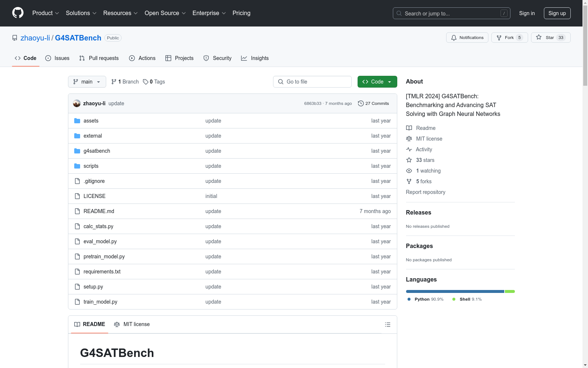
Task: Open the green Code dropdown
Action: click(x=377, y=82)
